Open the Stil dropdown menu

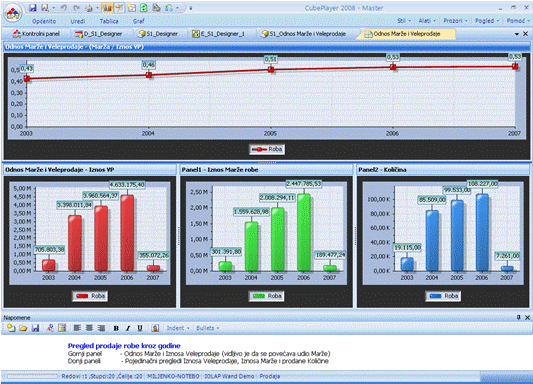[404, 21]
